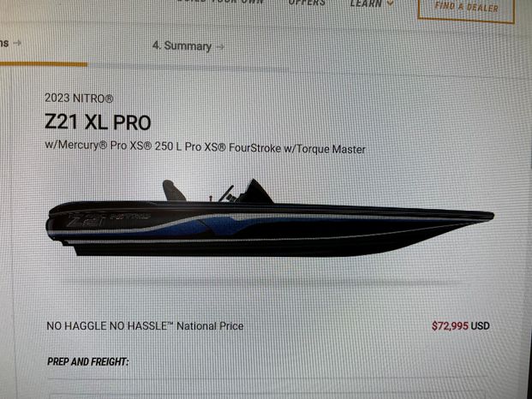Screen dimensions: 532x399
Task: Click the NITRO logo on the hull
Action: [x=129, y=216]
